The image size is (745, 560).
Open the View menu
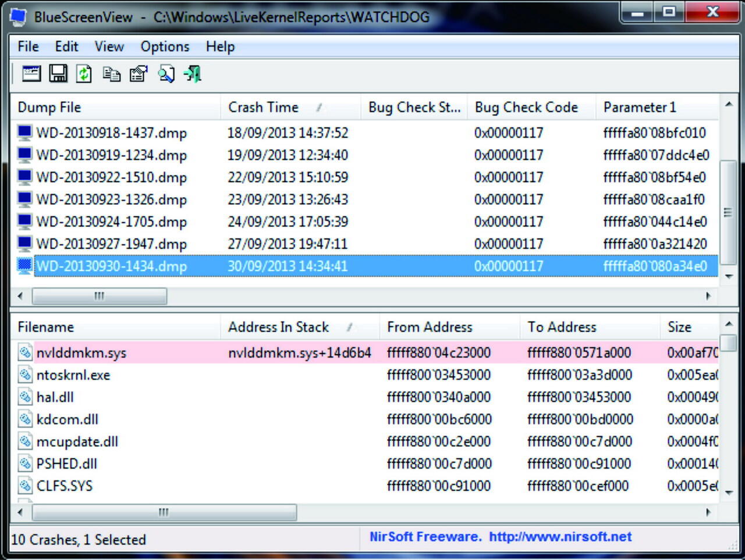109,47
